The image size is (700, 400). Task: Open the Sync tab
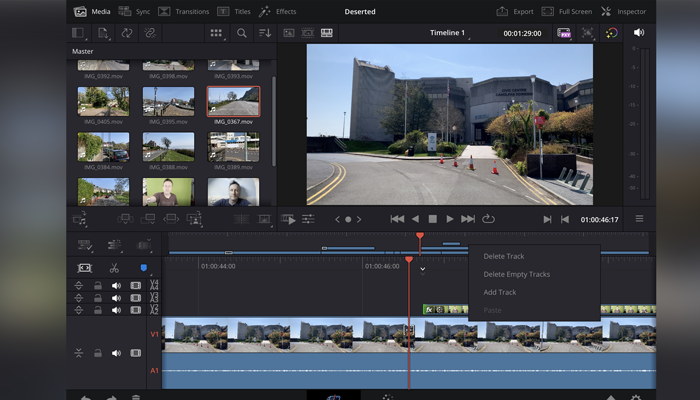click(134, 12)
